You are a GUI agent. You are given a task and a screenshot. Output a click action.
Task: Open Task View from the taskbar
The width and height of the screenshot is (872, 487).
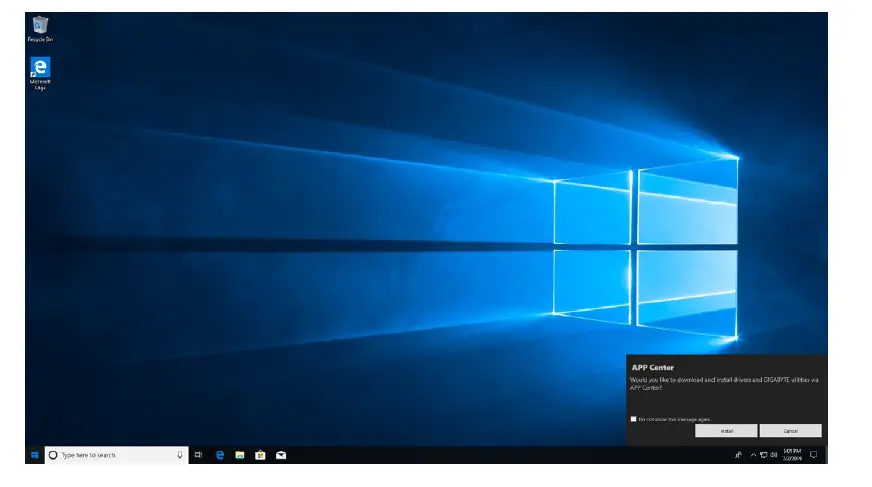coord(199,455)
